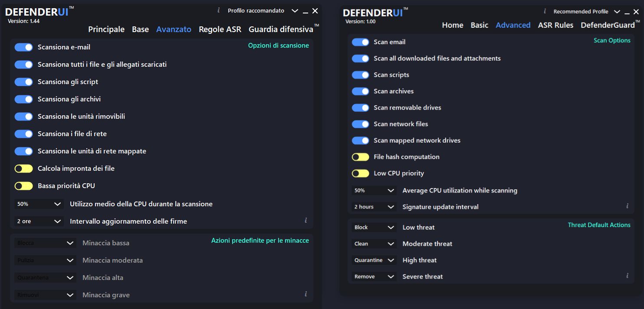Open Moderate threat Clean dropdown
Viewport: 644px width, 309px height.
[x=374, y=244]
